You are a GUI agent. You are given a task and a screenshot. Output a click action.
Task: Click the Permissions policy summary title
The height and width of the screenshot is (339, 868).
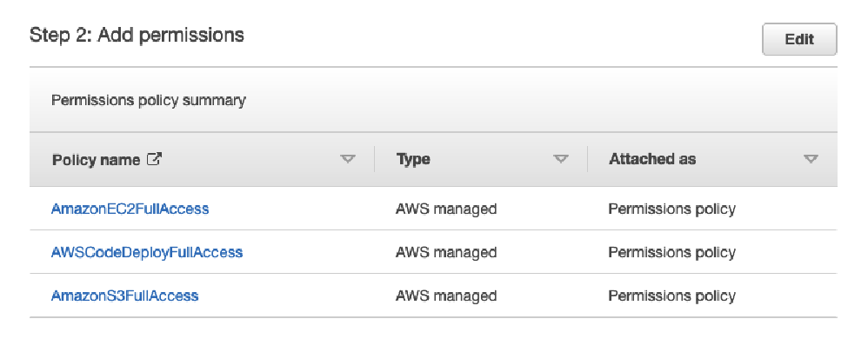(149, 101)
